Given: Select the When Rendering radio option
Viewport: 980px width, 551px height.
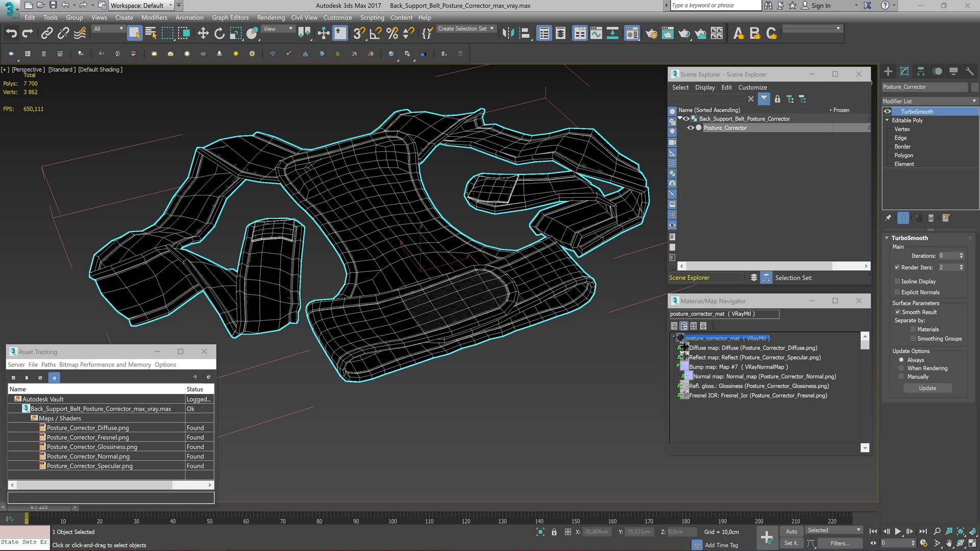Looking at the screenshot, I should click(x=901, y=368).
